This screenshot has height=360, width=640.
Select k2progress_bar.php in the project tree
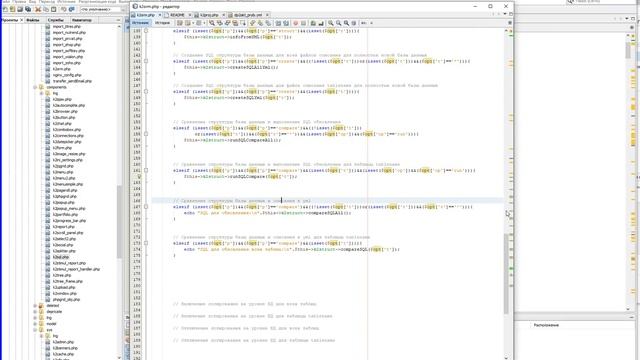[69, 220]
